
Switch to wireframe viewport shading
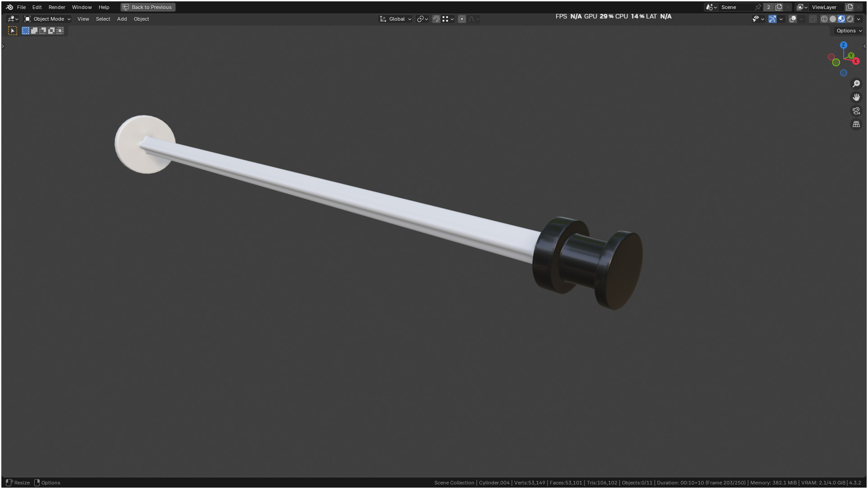[x=824, y=19]
